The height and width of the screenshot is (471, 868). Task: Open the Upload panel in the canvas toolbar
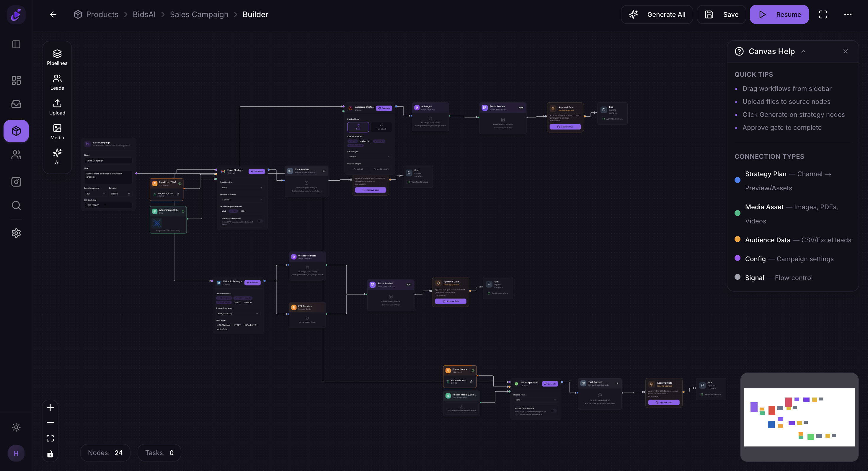57,107
